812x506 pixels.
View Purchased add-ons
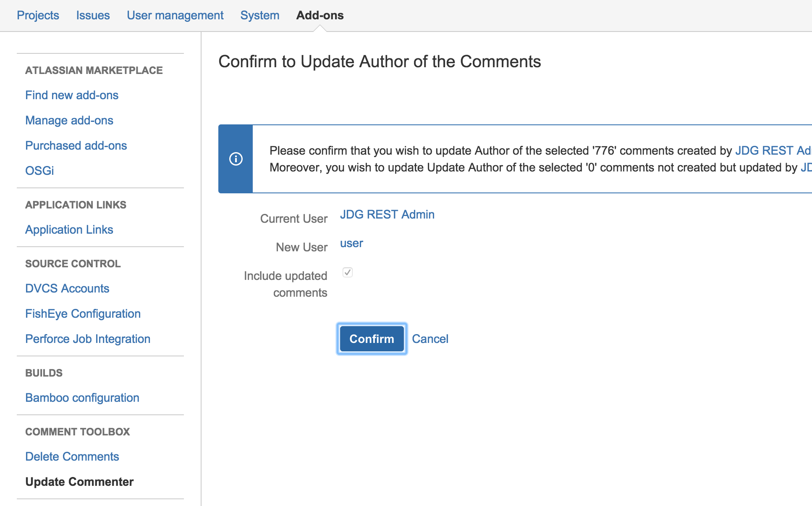76,145
